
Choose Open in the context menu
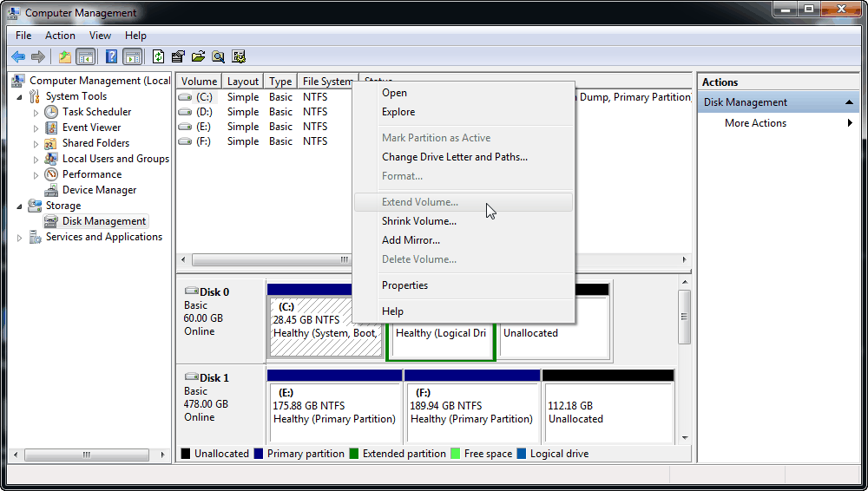pyautogui.click(x=464, y=93)
